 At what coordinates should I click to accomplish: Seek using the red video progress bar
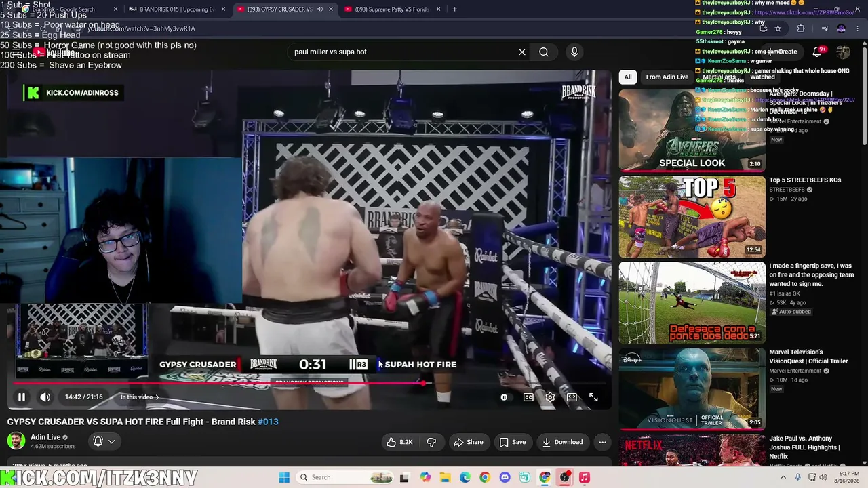click(x=309, y=383)
